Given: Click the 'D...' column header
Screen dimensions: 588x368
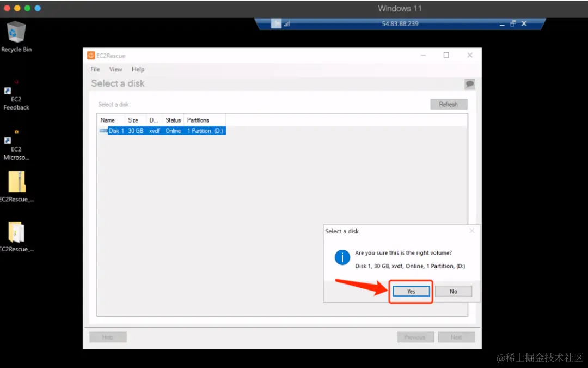Looking at the screenshot, I should [154, 120].
